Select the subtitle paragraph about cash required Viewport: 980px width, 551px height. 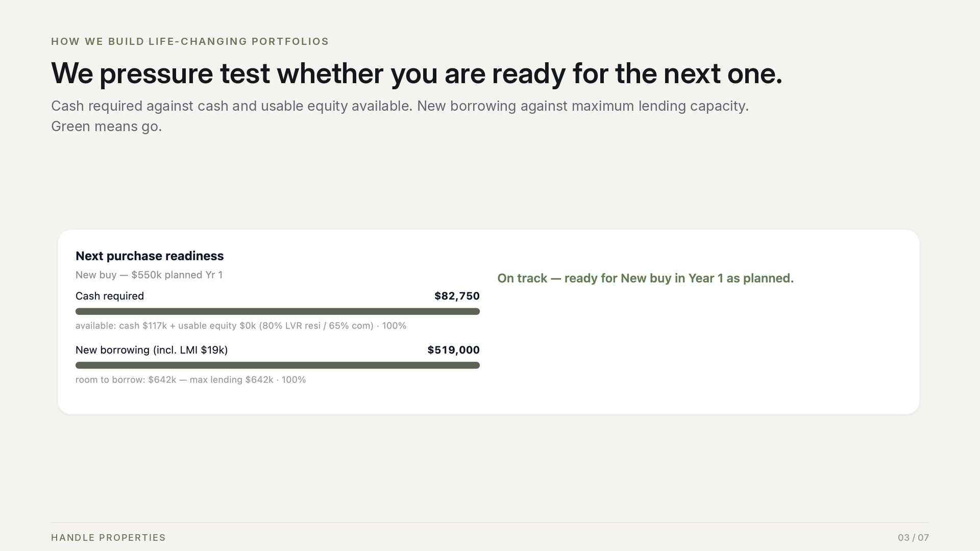click(x=400, y=116)
